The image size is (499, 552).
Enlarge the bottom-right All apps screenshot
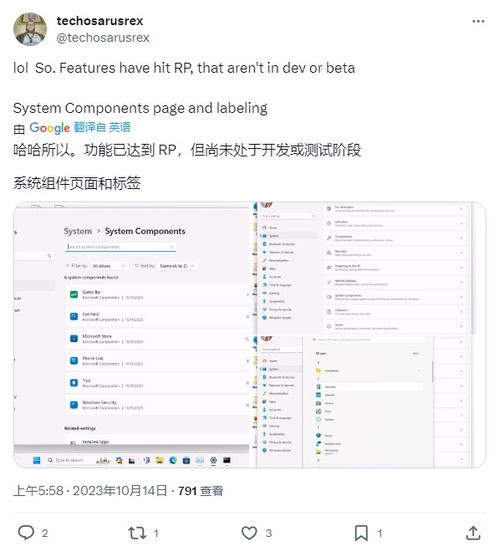[370, 401]
